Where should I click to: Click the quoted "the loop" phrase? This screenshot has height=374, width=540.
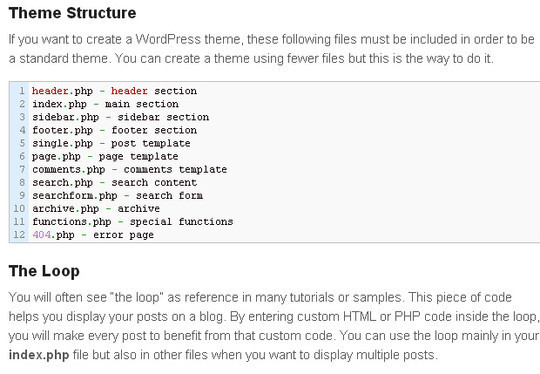pyautogui.click(x=137, y=297)
